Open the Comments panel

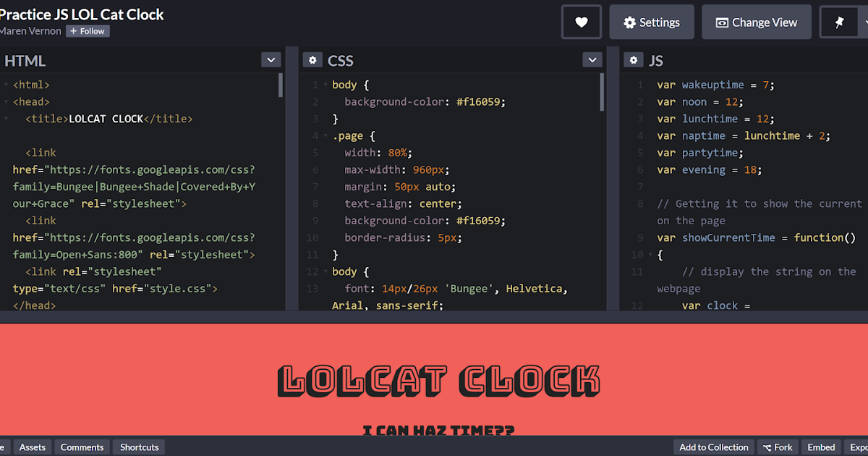point(82,447)
